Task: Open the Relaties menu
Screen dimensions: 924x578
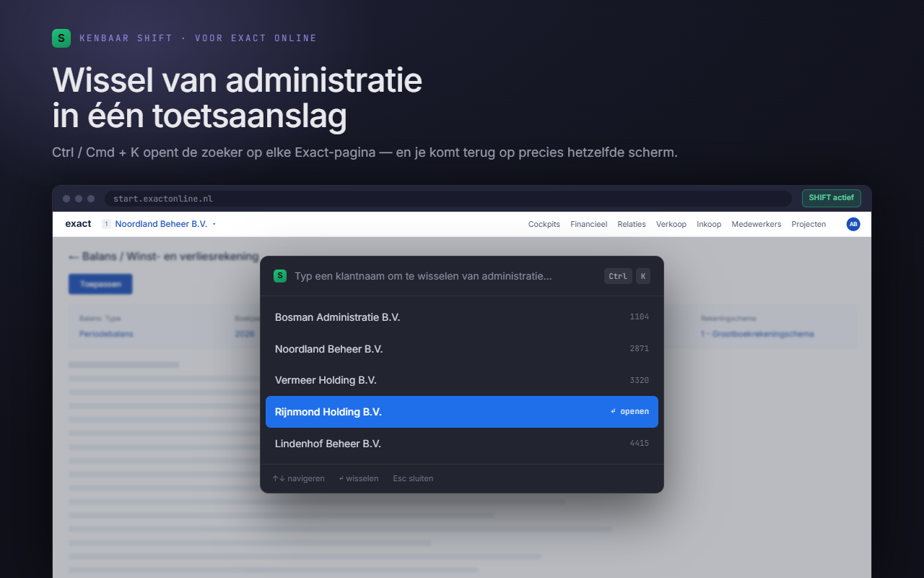Action: pos(632,224)
